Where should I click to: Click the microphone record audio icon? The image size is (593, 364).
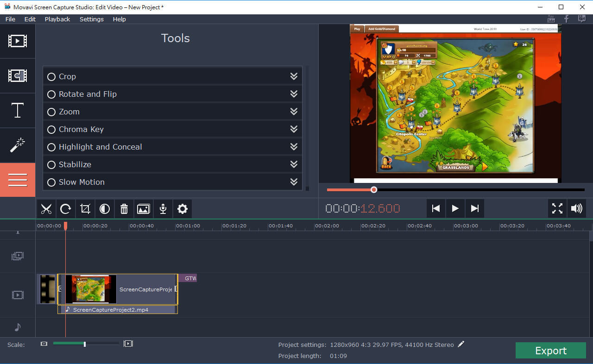click(163, 209)
